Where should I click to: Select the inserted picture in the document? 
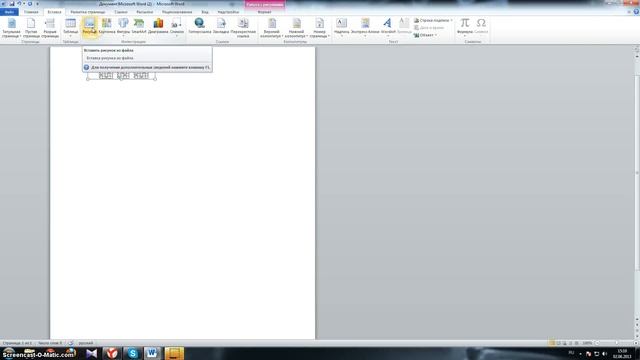pos(122,76)
